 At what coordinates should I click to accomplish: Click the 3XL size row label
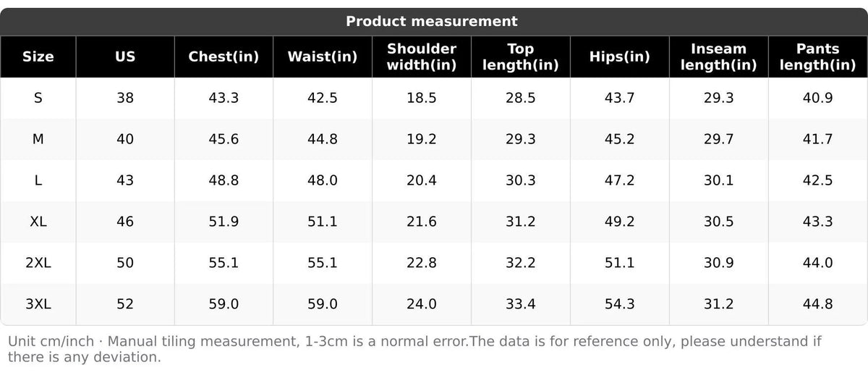click(38, 304)
